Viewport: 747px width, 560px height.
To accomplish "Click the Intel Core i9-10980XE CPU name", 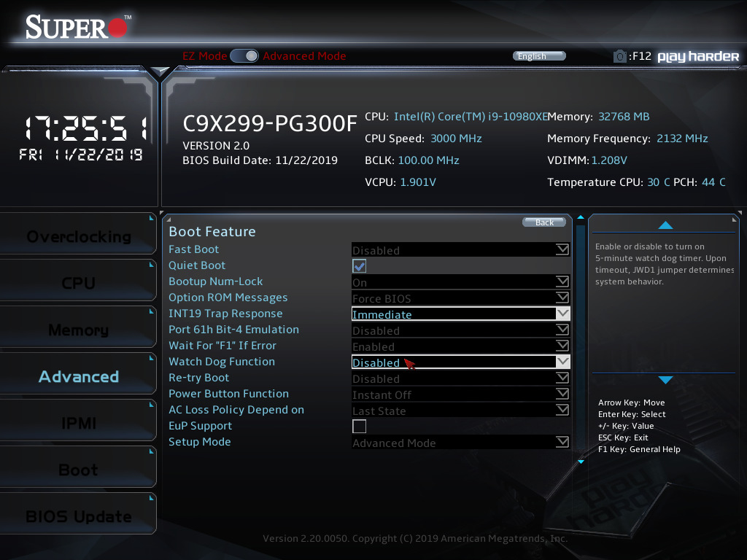I will pos(471,117).
